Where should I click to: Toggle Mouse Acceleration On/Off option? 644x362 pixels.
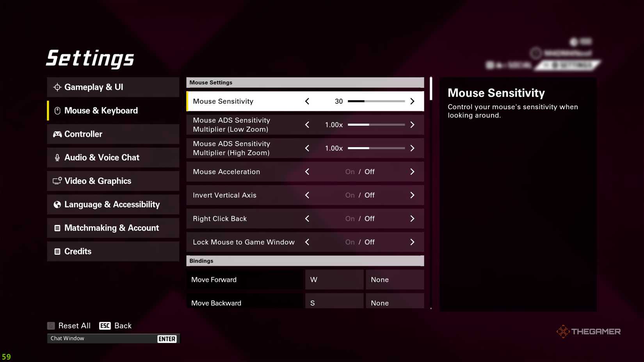coord(359,172)
